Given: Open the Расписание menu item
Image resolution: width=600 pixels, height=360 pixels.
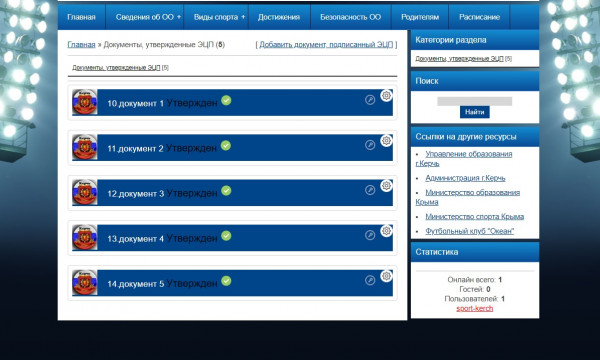Looking at the screenshot, I should (479, 17).
